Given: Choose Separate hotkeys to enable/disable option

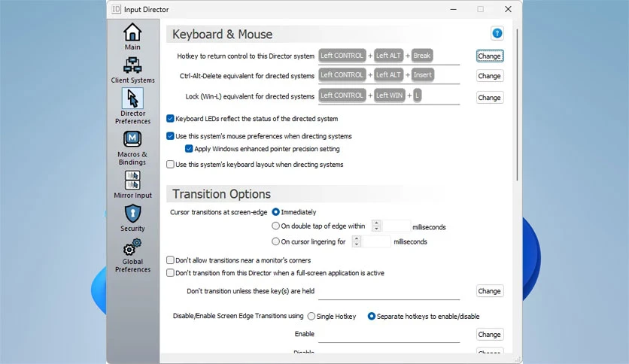Looking at the screenshot, I should [372, 317].
